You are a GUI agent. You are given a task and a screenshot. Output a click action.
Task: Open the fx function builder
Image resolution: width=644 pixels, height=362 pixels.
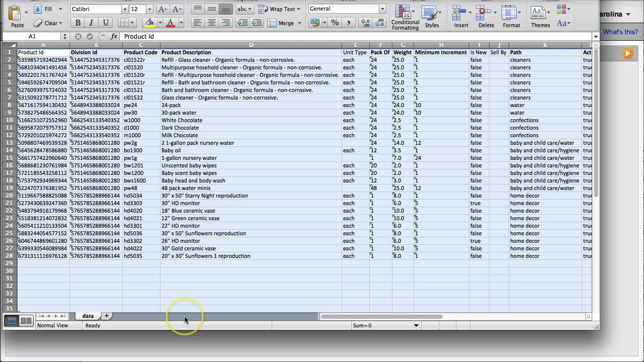pos(114,36)
